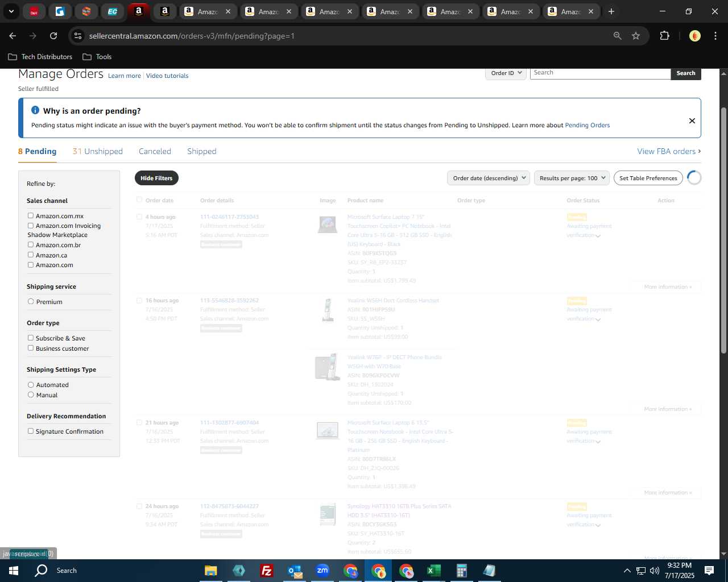Open the volume control in system tray

(654, 571)
